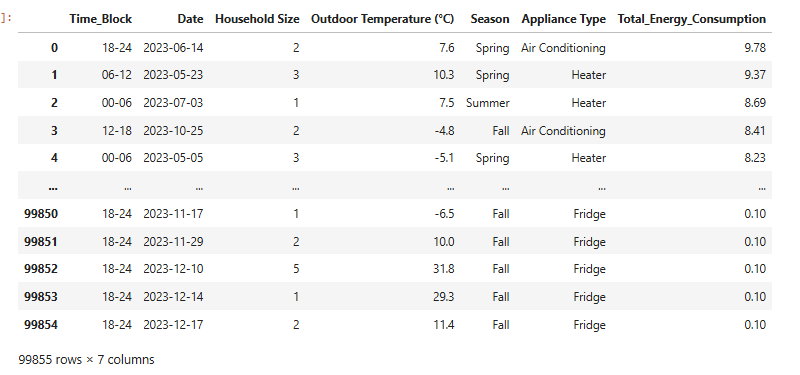
Task: Click the Summer season cell
Action: [x=488, y=103]
